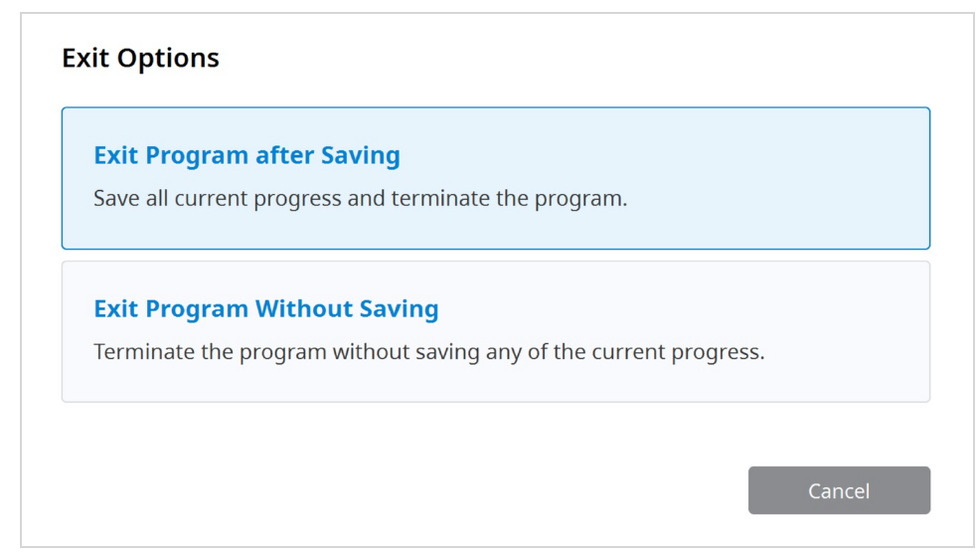Pick the highlighted blue save-and-exit card
Screen dimensions: 980x553
[496, 178]
